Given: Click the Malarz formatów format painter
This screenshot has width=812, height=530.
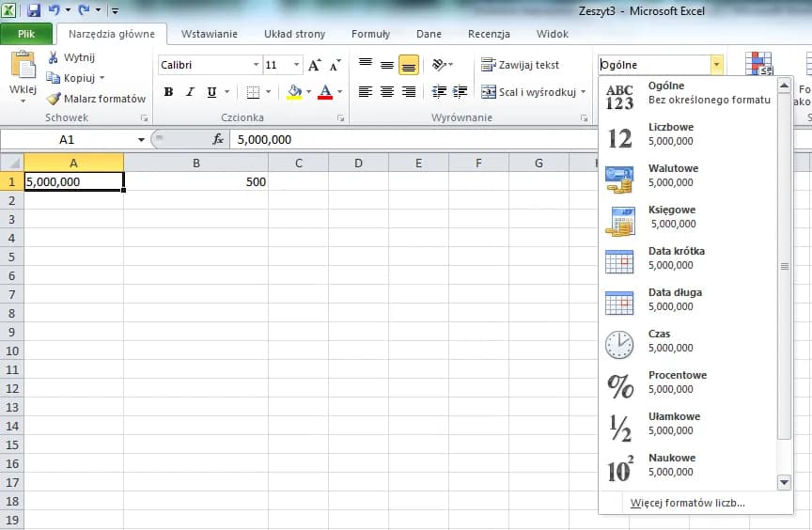Looking at the screenshot, I should 97,99.
